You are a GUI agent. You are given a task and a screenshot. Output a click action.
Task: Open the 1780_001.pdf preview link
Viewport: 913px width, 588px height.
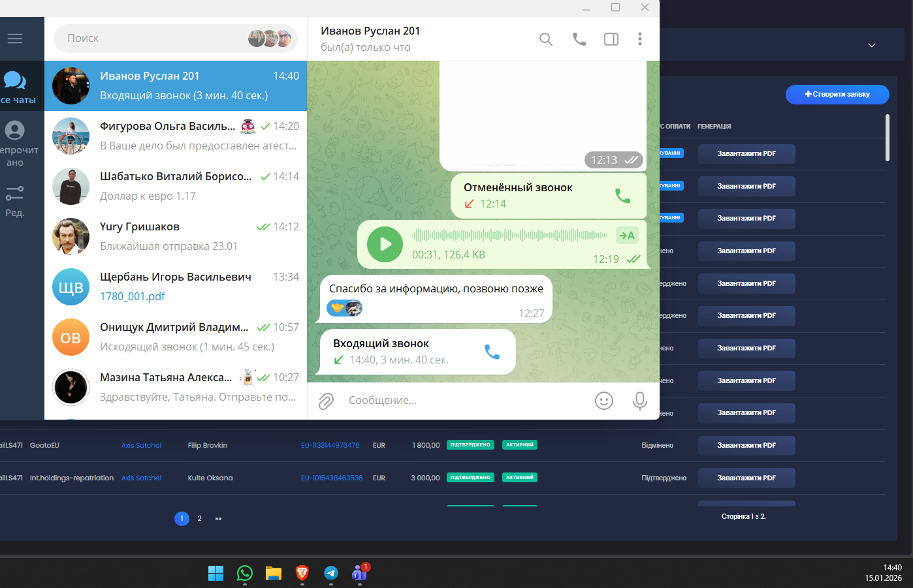133,296
